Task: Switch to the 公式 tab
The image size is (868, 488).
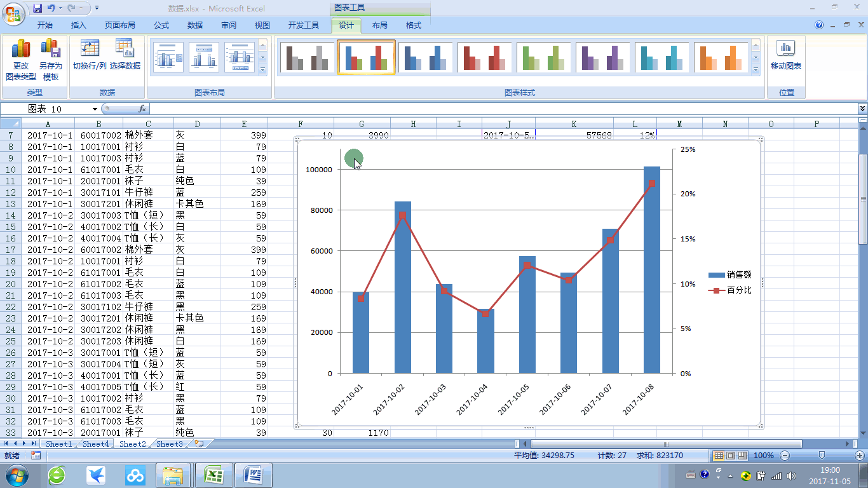Action: [x=161, y=25]
